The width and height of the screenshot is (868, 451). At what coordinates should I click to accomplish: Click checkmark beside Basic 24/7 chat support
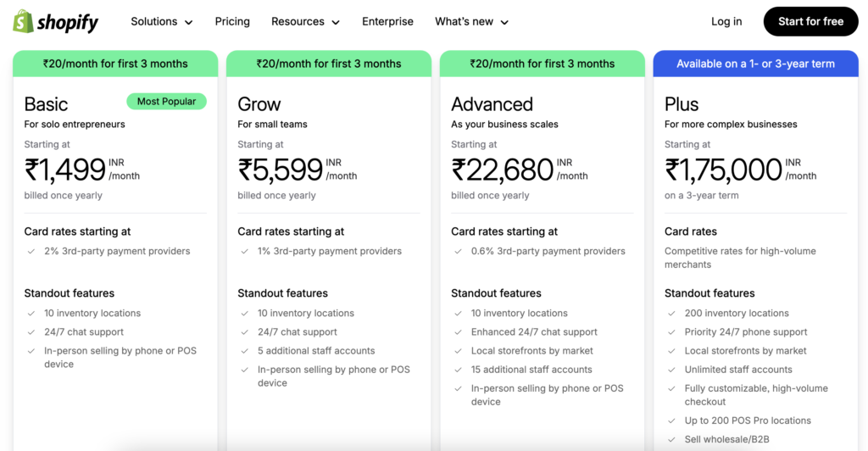tap(31, 332)
